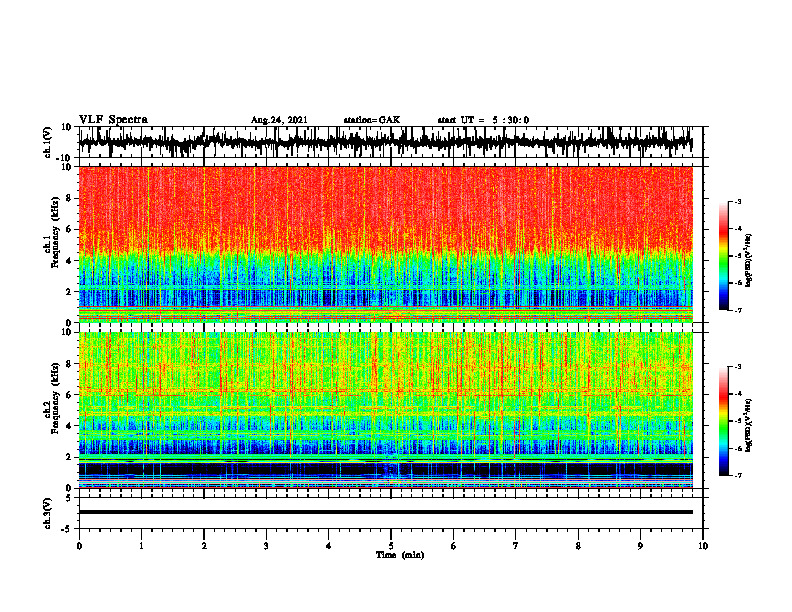Click time axis tick label 7
This screenshot has width=792, height=612.
click(x=516, y=546)
